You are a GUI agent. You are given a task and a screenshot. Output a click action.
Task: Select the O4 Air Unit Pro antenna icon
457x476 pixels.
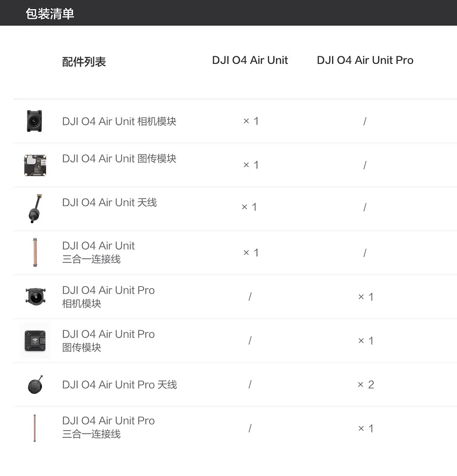pyautogui.click(x=36, y=385)
